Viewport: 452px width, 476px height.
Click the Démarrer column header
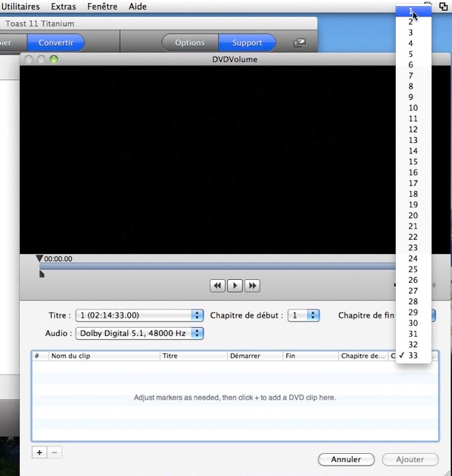pyautogui.click(x=254, y=356)
